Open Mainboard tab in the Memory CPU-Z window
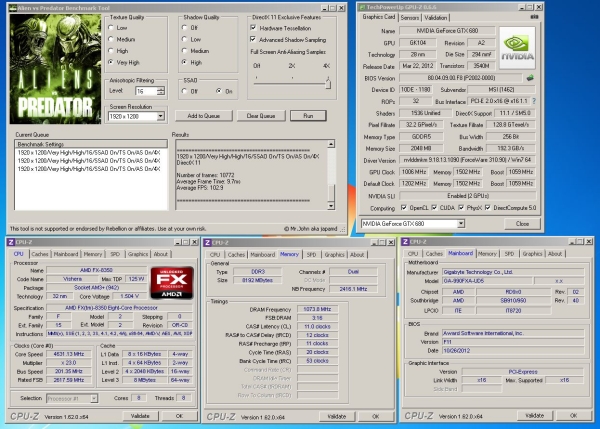The image size is (600, 429). [x=262, y=255]
